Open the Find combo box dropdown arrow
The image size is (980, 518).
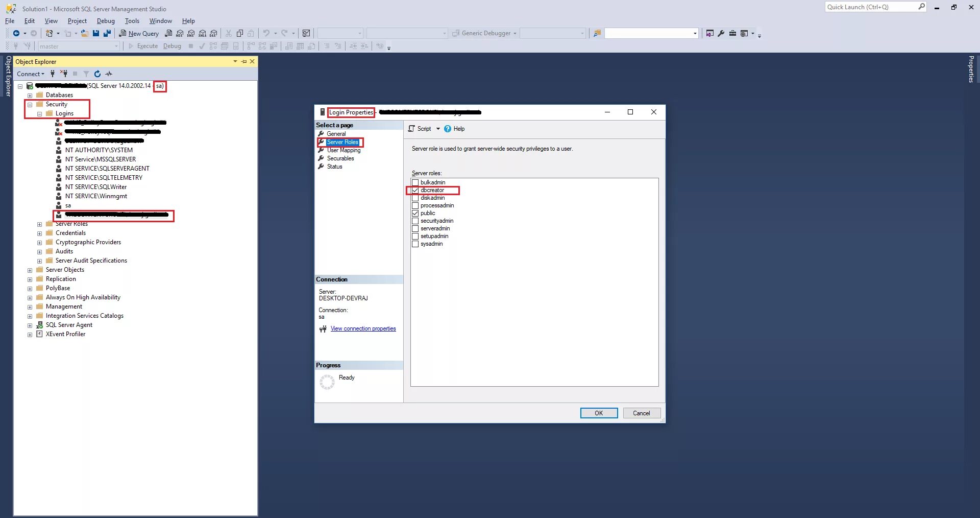coord(695,33)
